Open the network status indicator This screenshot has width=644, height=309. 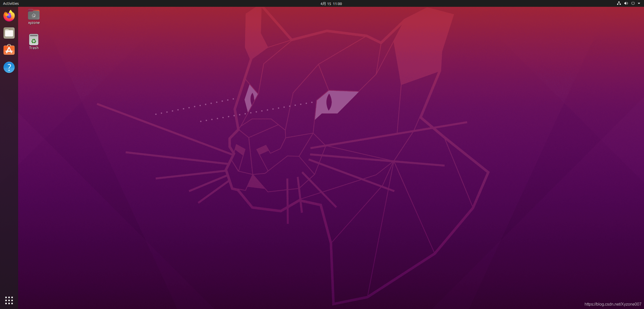(x=619, y=4)
